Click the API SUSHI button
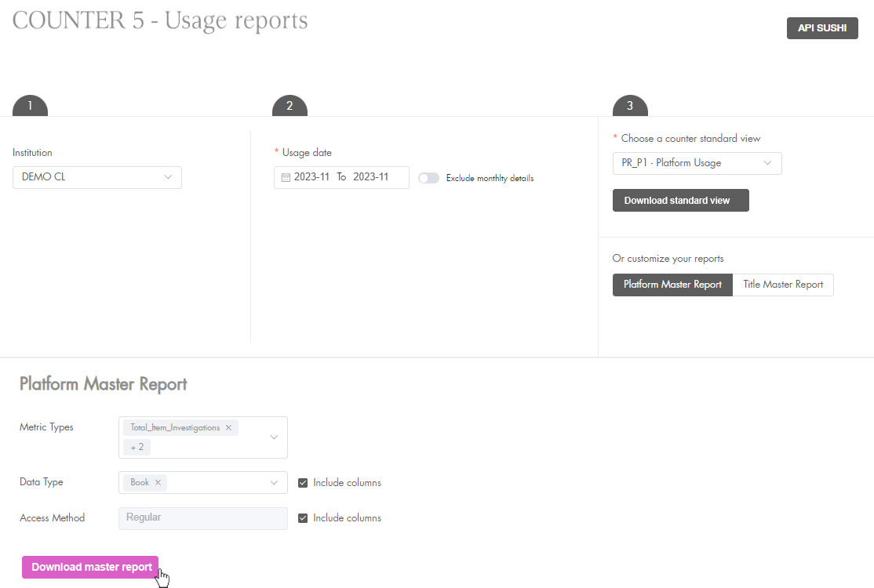This screenshot has height=588, width=874. pyautogui.click(x=822, y=28)
